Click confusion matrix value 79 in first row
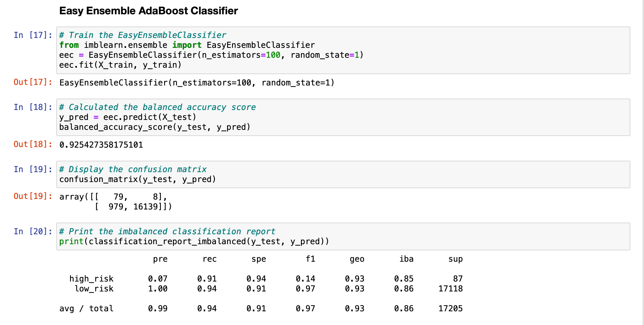 point(118,197)
